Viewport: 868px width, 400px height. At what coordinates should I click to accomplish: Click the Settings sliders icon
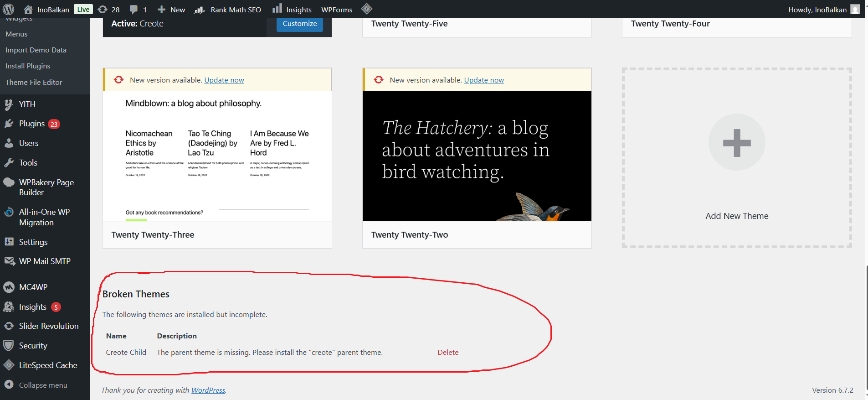click(9, 242)
